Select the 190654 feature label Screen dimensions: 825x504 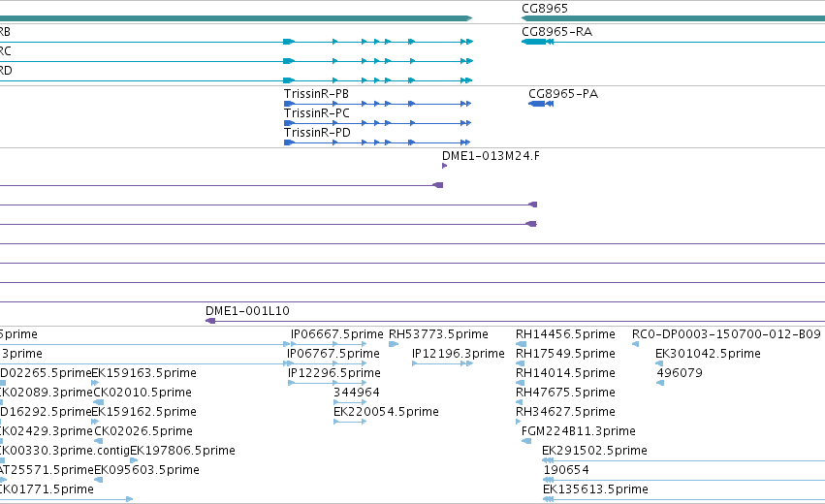coord(566,470)
